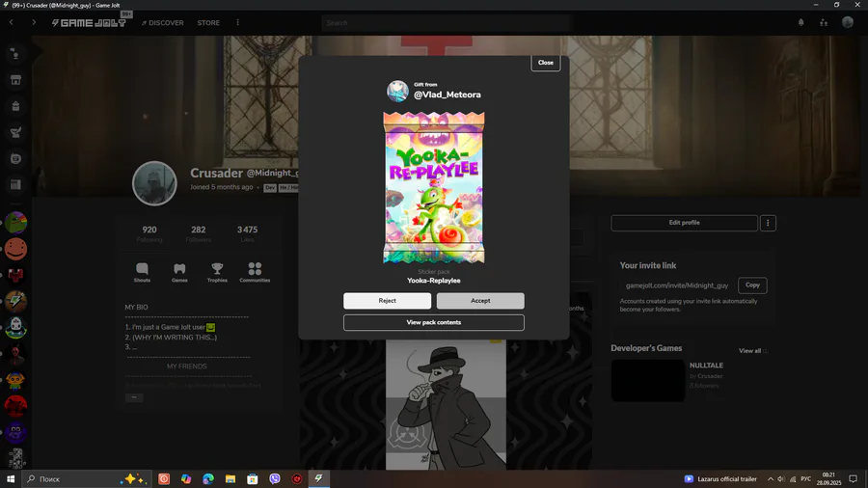Accept the Yooka-Replaylee sticker pack gift
The image size is (868, 488).
(x=480, y=301)
